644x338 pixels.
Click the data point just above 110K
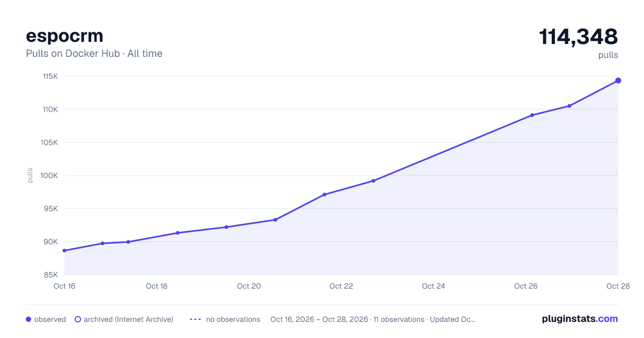tap(569, 106)
